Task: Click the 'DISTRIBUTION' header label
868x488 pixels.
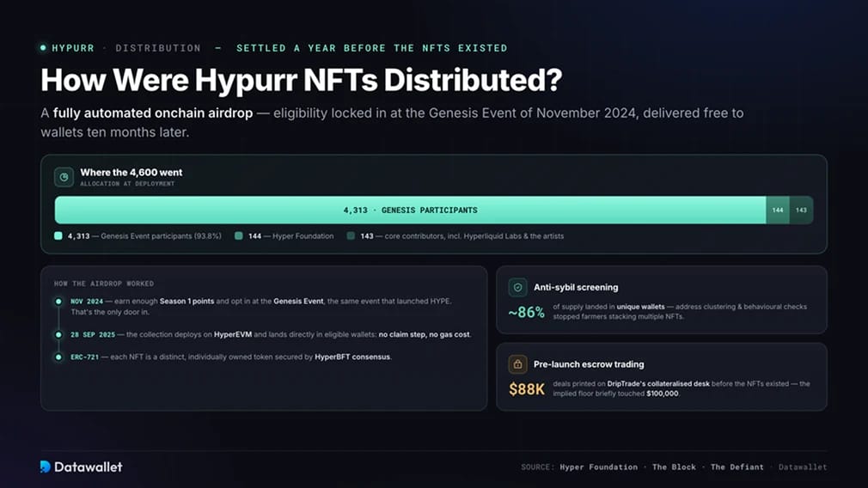Action: (x=158, y=48)
